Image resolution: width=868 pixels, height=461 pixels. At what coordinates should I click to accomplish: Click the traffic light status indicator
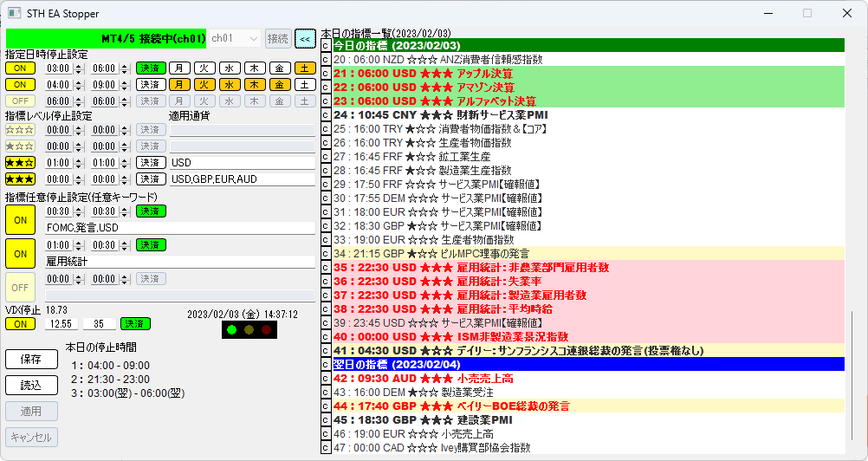click(249, 330)
